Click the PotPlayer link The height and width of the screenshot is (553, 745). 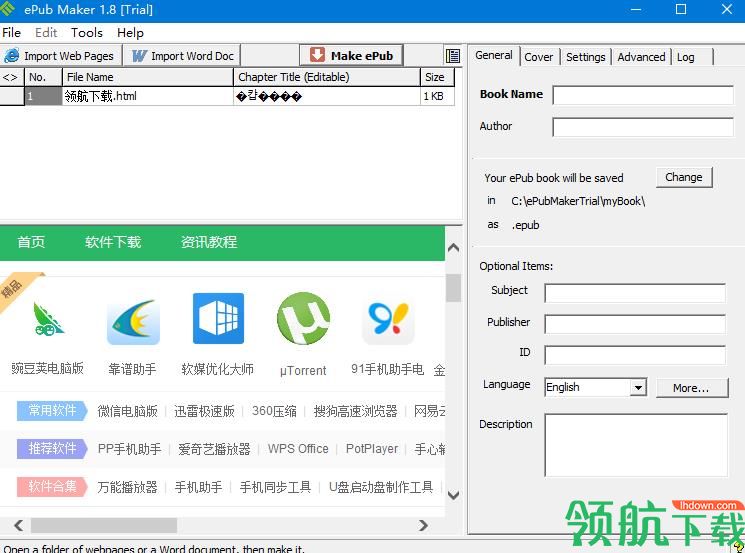(x=372, y=449)
